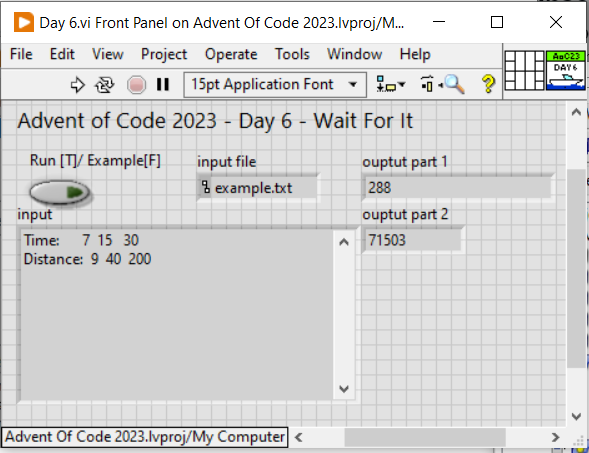The height and width of the screenshot is (453, 589).
Task: Click the 'ouptut part 2' label
Action: point(405,214)
